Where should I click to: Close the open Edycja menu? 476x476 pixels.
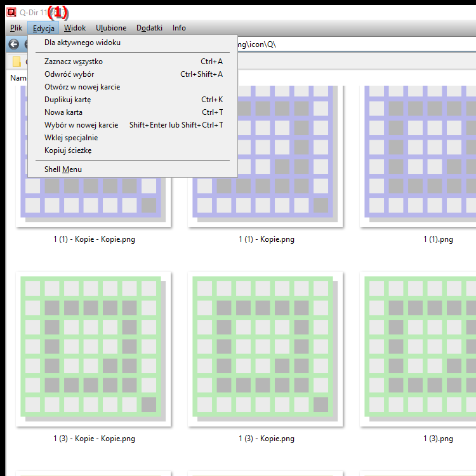(43, 28)
